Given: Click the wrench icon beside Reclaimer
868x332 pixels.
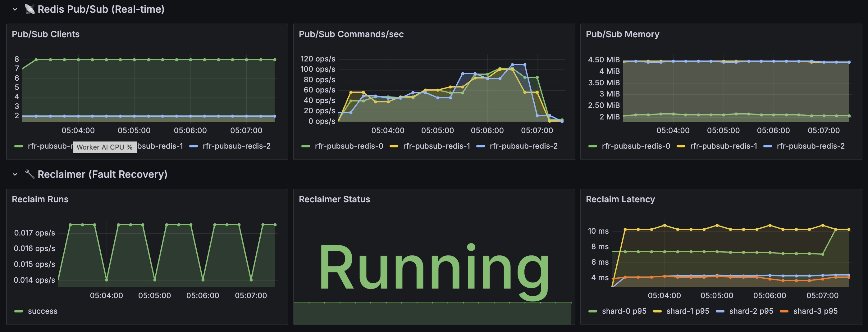Looking at the screenshot, I should [x=30, y=174].
